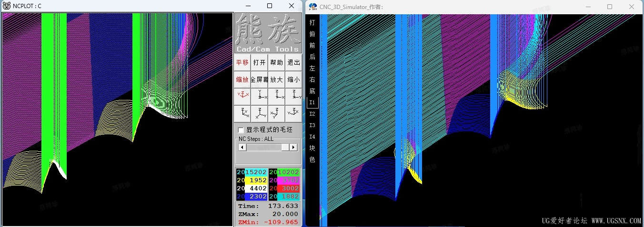
Task: Click 色 color option in simulator sidebar
Action: pyautogui.click(x=312, y=159)
